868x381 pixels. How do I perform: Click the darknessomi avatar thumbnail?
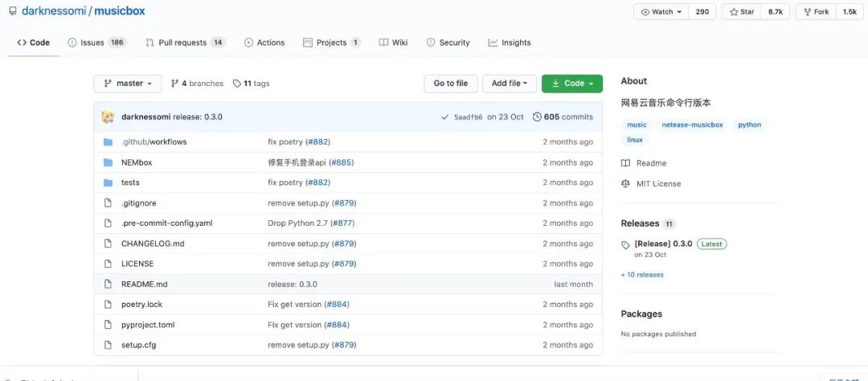[108, 117]
